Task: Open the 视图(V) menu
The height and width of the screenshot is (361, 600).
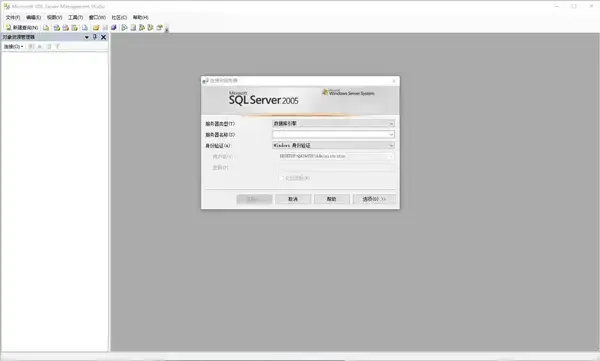Action: pyautogui.click(x=54, y=17)
